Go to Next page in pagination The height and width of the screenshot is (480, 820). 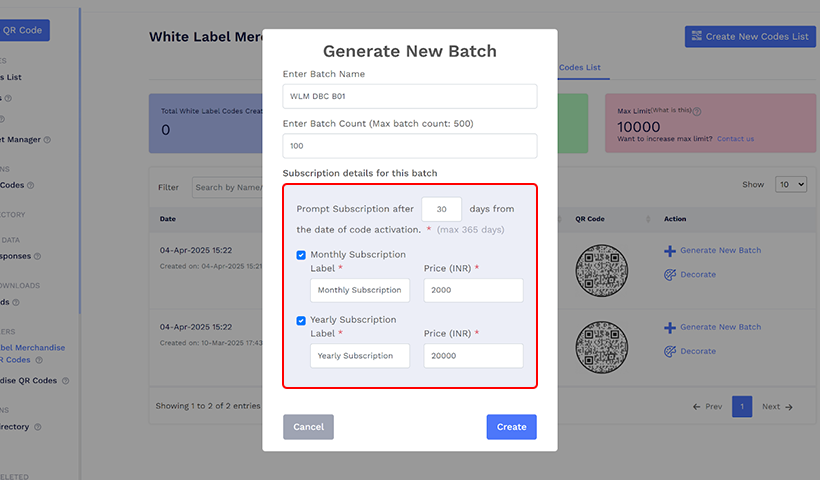coord(777,407)
